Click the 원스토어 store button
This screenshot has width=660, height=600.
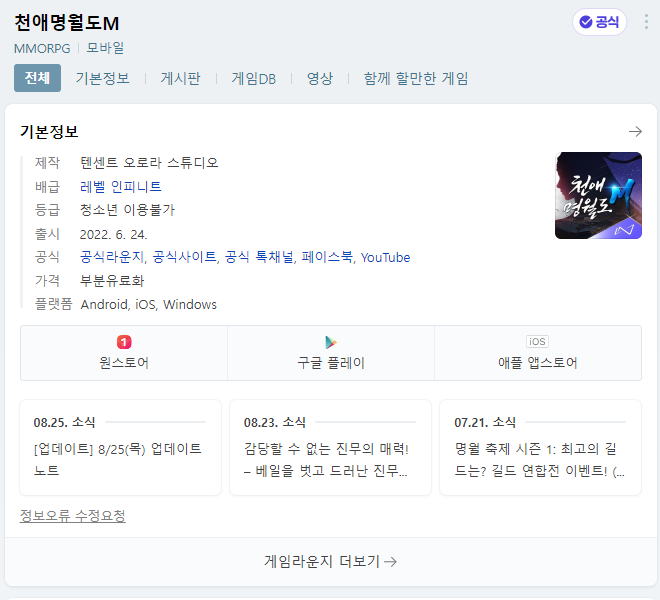click(x=124, y=353)
